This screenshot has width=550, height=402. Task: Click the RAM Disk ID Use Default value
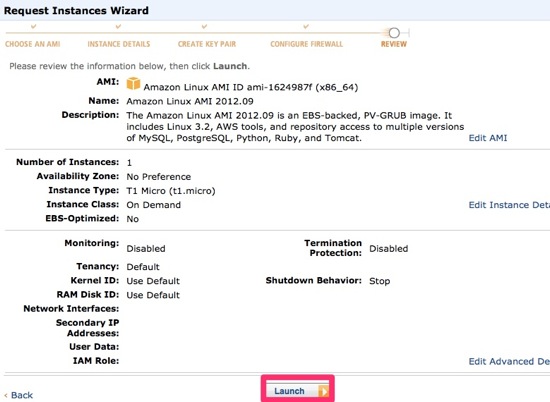point(153,295)
